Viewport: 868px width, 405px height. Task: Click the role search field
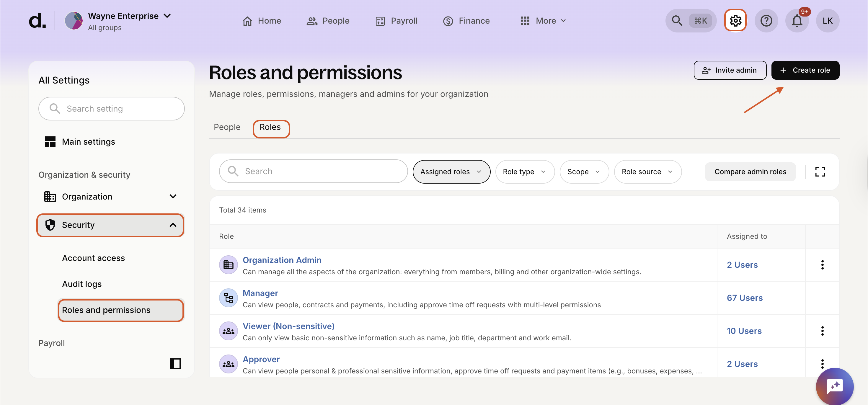point(313,171)
